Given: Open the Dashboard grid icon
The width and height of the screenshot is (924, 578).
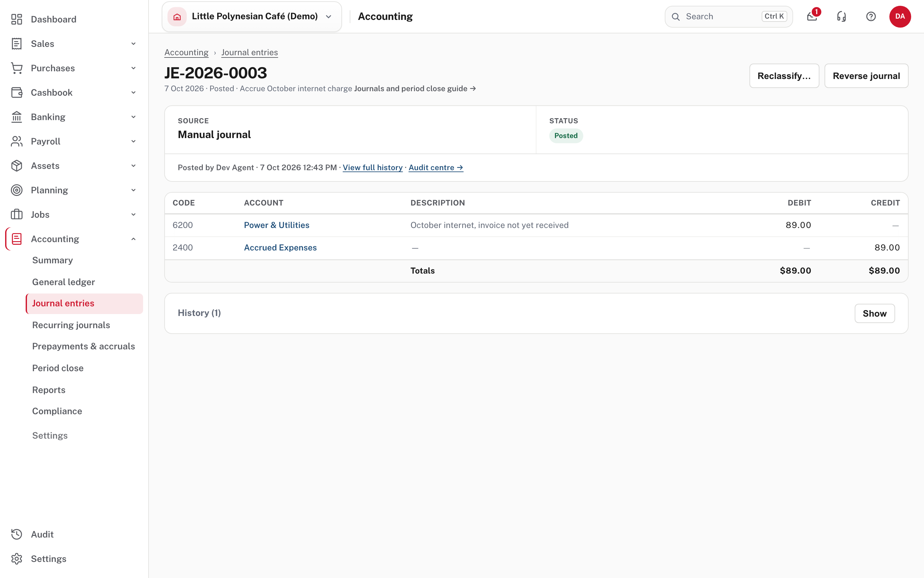Looking at the screenshot, I should click(16, 19).
